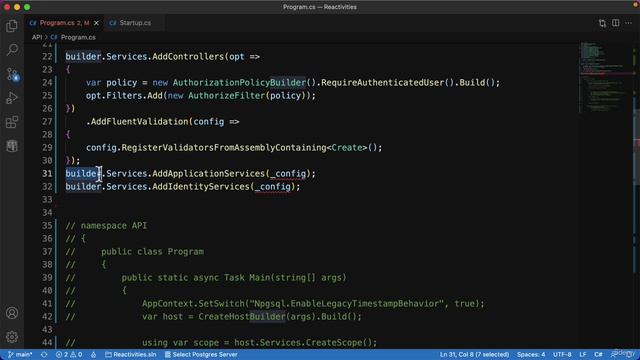
Task: Split the editor to the right
Action: [x=616, y=23]
